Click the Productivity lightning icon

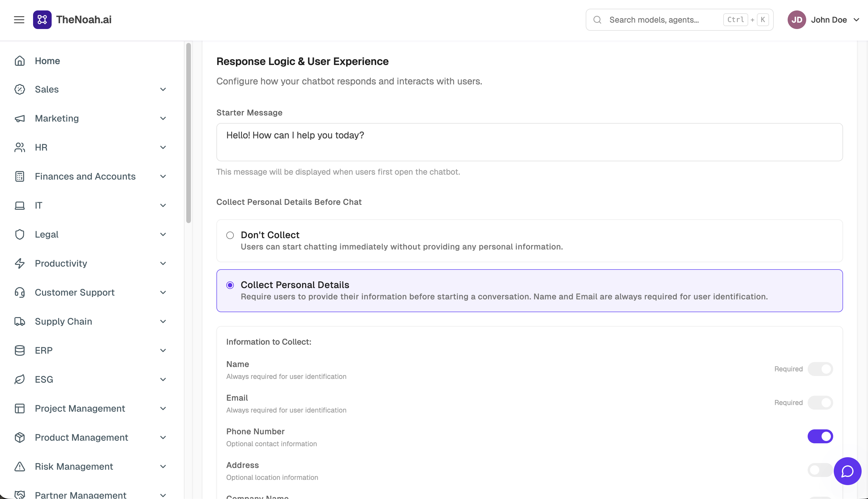[x=20, y=263]
